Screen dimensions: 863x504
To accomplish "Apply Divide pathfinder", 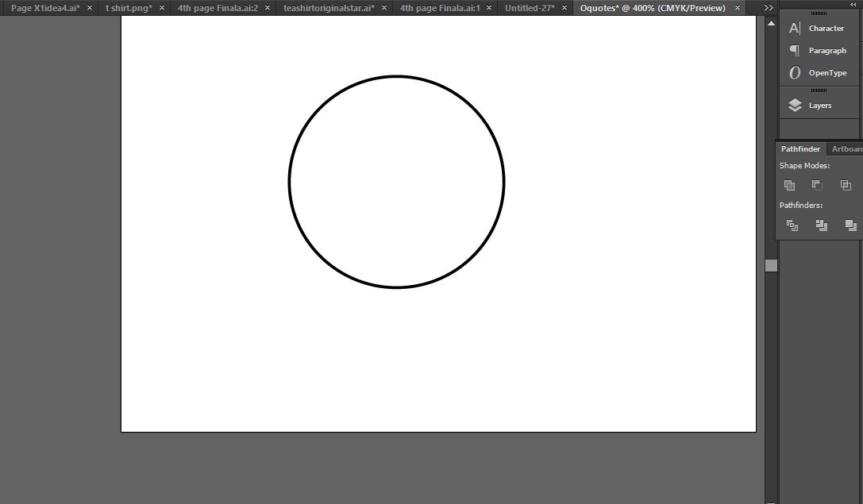I will pos(792,225).
